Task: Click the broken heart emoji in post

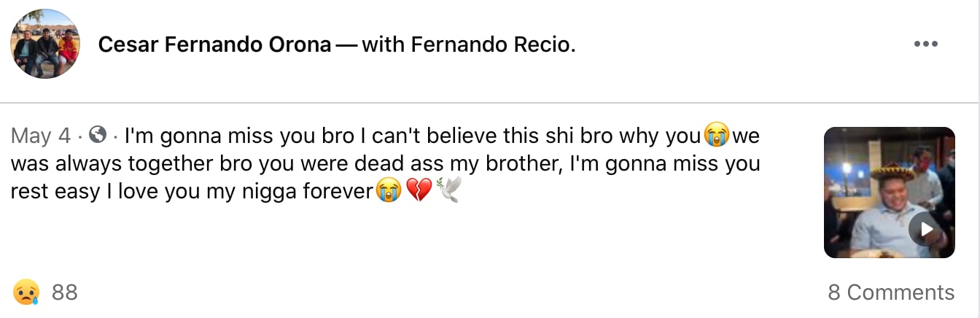Action: click(419, 193)
